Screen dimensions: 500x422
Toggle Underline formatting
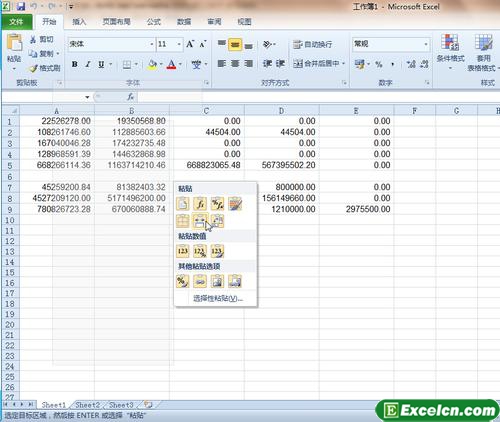pos(101,64)
